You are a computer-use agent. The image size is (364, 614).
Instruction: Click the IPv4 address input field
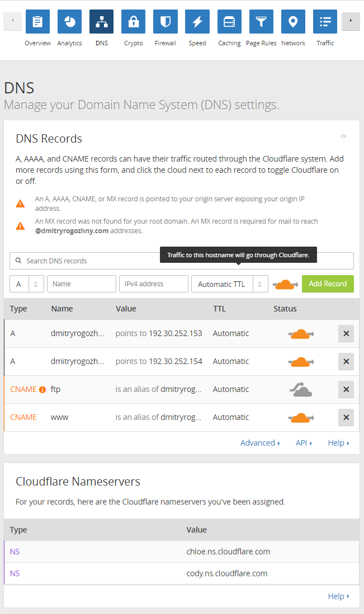coord(153,284)
